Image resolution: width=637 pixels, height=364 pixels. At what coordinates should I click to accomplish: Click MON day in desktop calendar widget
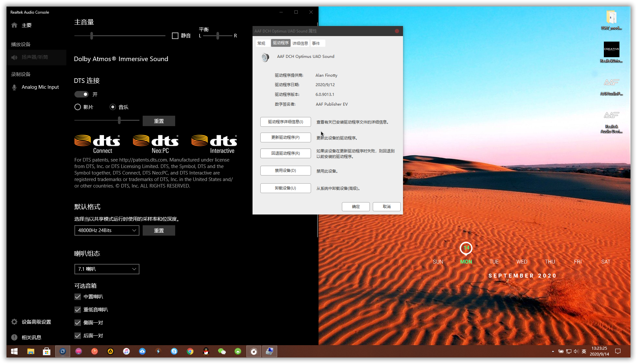tap(466, 262)
